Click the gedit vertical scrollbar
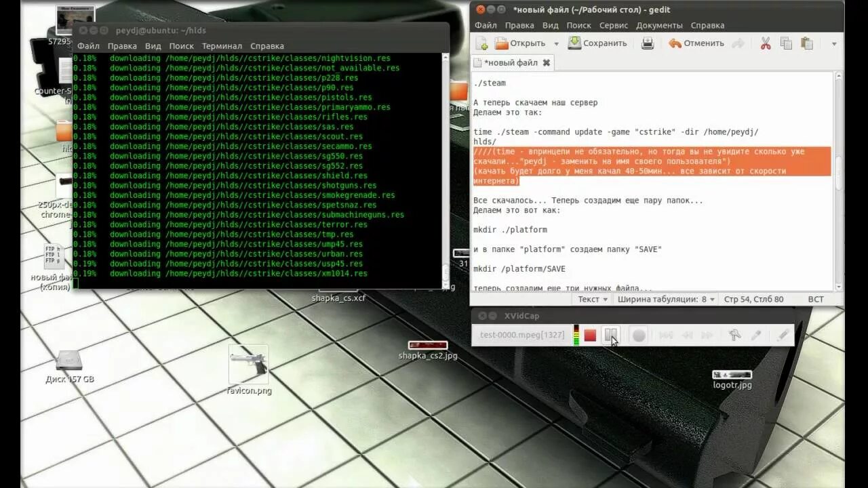Image resolution: width=868 pixels, height=488 pixels. click(839, 180)
